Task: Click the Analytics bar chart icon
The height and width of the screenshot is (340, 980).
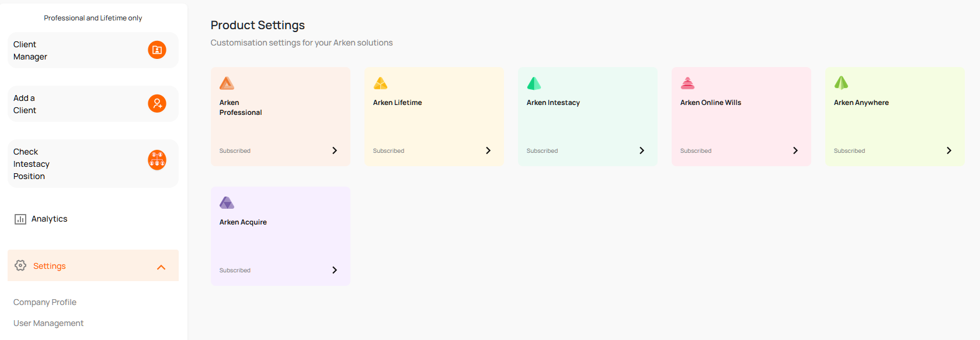Action: click(x=20, y=219)
